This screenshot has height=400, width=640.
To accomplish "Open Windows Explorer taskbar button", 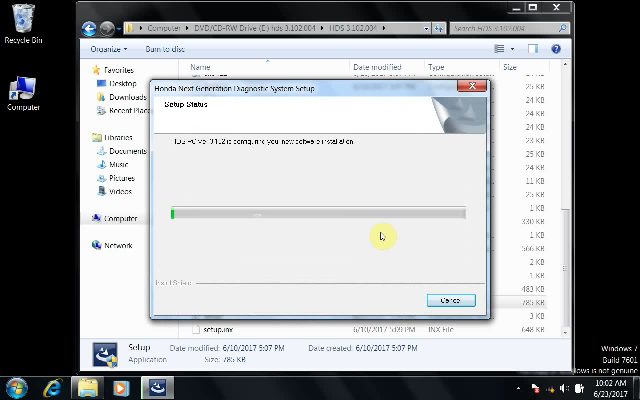I will pyautogui.click(x=87, y=388).
